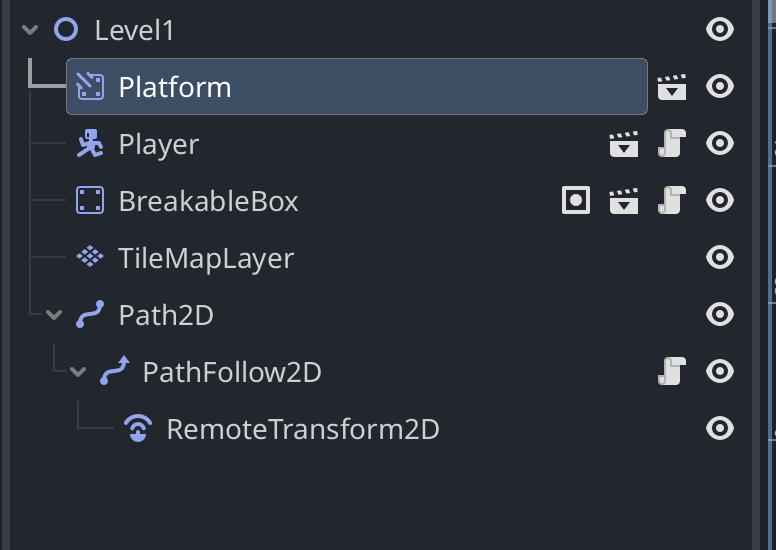Collapse the Level1 root node
Viewport: 776px width, 550px height.
click(x=30, y=30)
